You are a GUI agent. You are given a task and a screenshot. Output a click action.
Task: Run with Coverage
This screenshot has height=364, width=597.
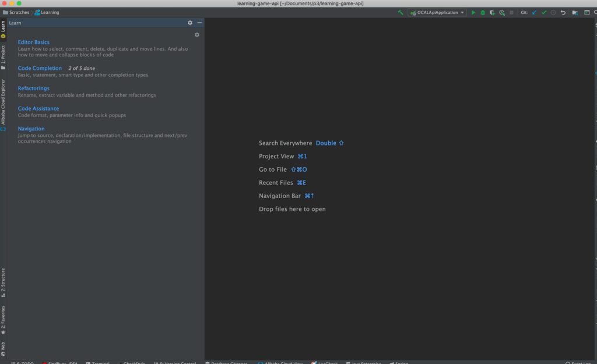(493, 12)
